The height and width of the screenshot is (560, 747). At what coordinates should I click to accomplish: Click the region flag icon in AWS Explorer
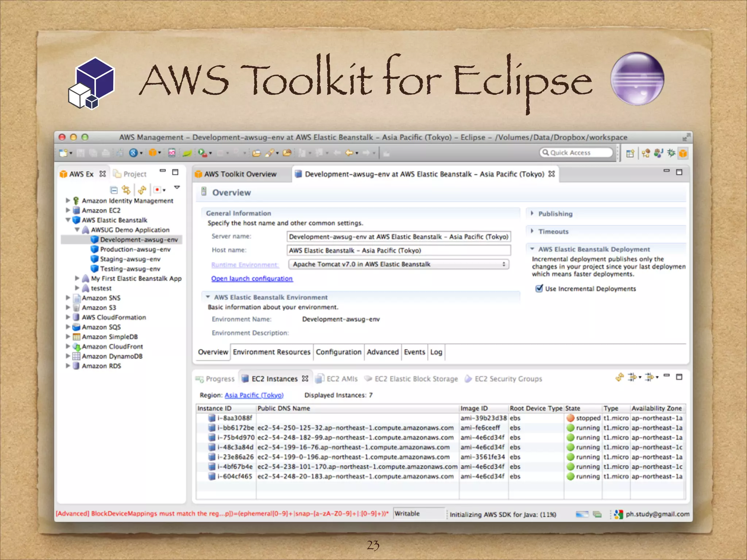click(x=157, y=190)
